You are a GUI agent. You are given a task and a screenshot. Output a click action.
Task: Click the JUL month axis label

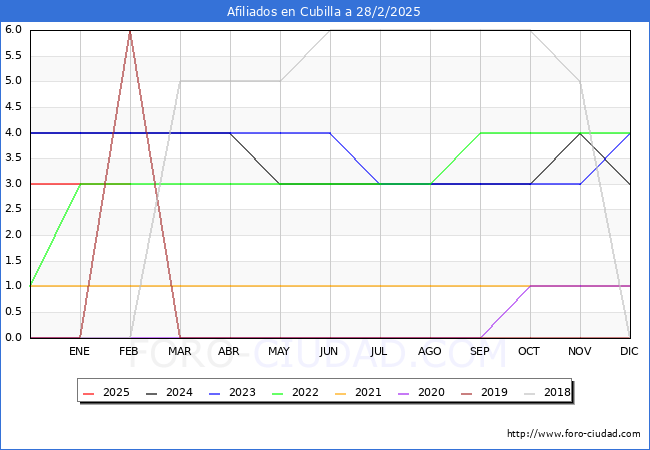[x=379, y=351]
